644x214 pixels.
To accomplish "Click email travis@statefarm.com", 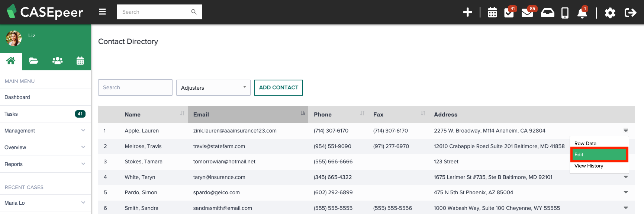I will tap(219, 146).
